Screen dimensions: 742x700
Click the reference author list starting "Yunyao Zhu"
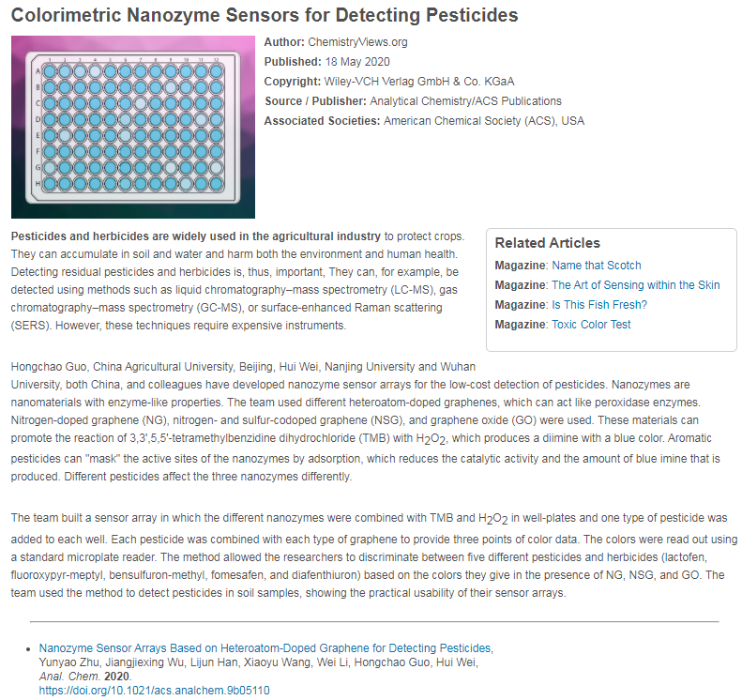[258, 662]
